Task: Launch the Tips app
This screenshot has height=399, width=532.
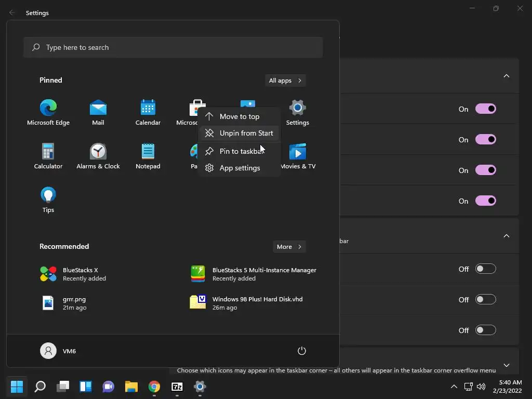Action: (x=48, y=200)
